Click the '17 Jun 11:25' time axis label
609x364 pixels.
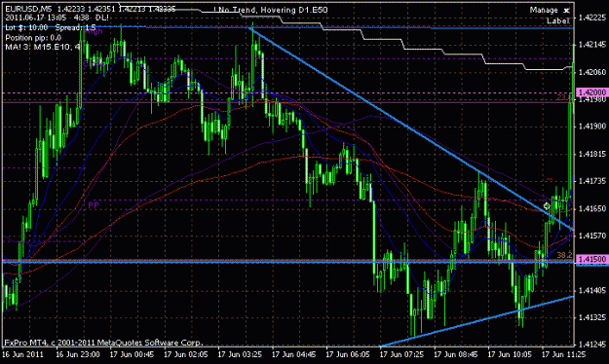(x=563, y=354)
